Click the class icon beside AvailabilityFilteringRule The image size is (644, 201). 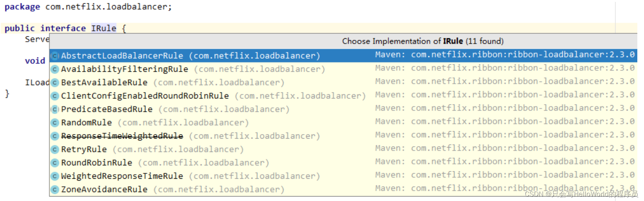[x=55, y=69]
